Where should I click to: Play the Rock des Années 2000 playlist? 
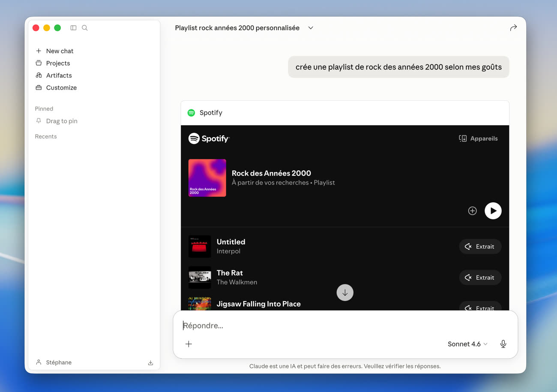(x=493, y=211)
